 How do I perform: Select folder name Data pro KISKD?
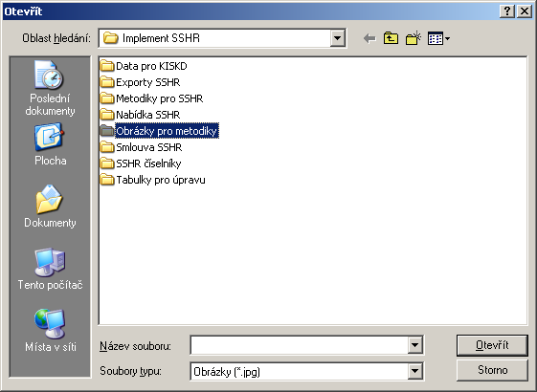[151, 66]
